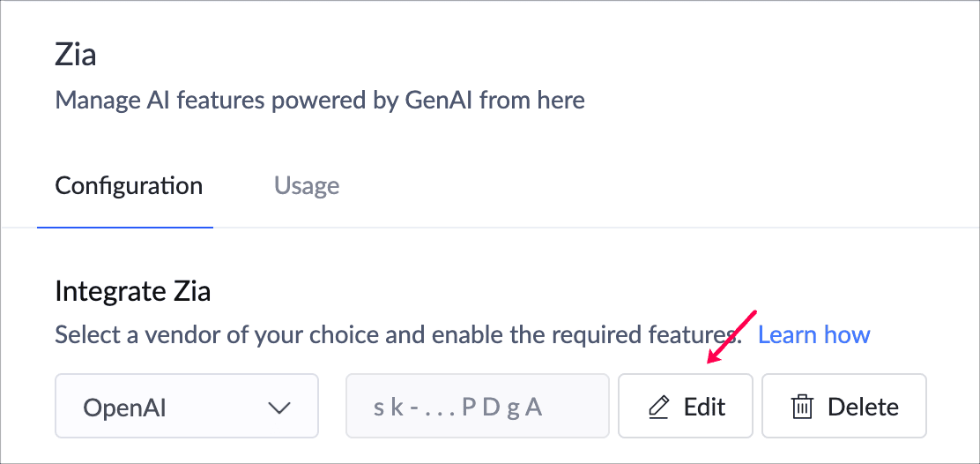Click the Edit text label
Screen dimensions: 980x464
[704, 408]
